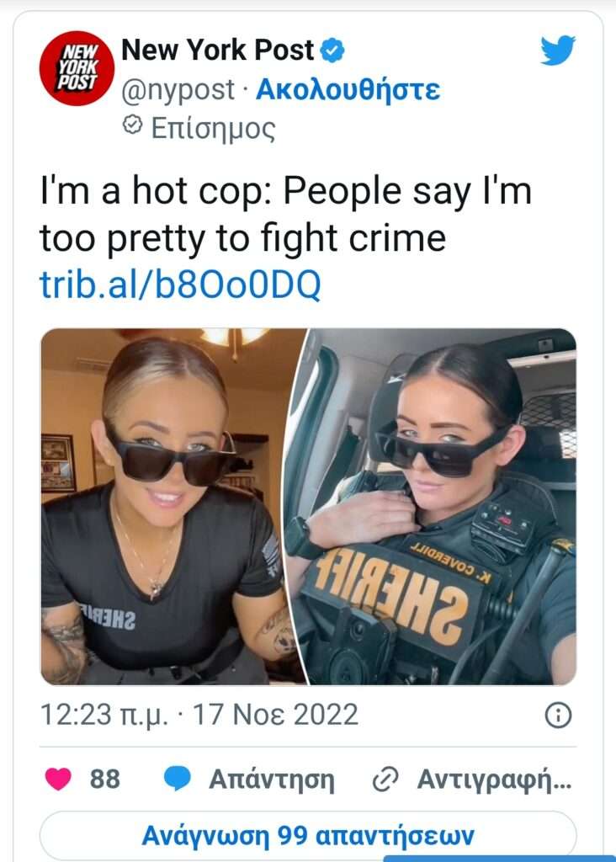Click the New York Post profile avatar

coord(77,68)
